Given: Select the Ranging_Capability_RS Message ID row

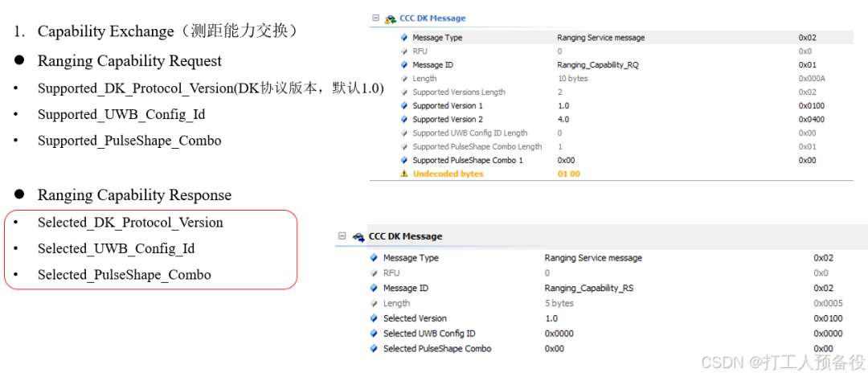Looking at the screenshot, I should (606, 289).
